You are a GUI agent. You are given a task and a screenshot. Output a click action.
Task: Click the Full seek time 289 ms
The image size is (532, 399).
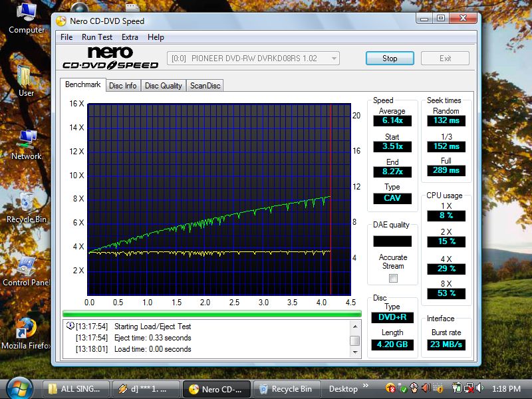coord(446,170)
